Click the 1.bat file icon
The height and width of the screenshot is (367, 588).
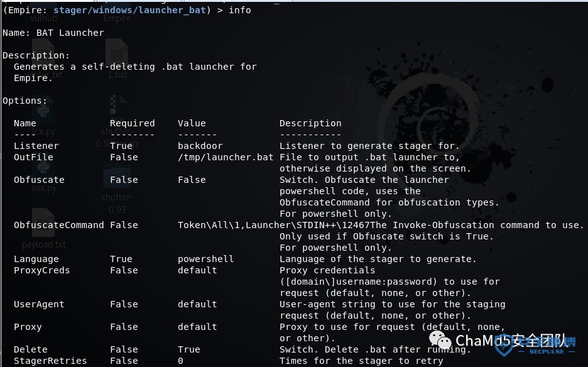pos(117,59)
